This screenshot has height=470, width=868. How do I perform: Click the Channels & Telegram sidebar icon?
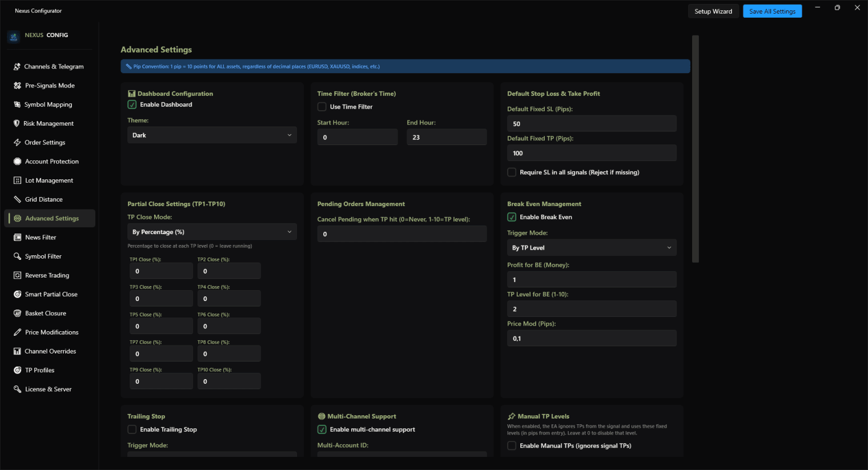17,67
